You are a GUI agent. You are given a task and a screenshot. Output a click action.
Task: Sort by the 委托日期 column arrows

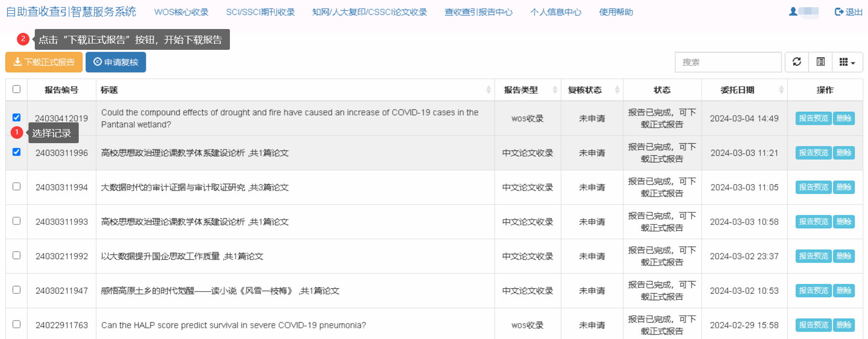tap(781, 90)
